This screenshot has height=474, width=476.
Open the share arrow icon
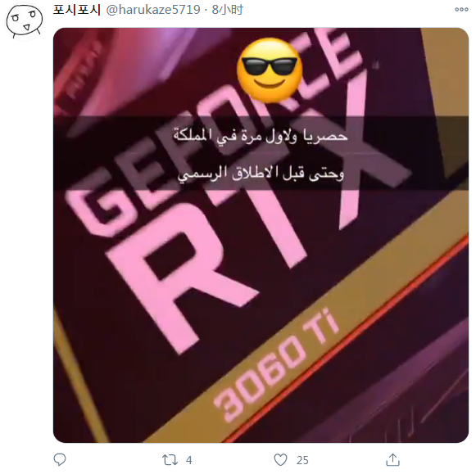[392, 460]
